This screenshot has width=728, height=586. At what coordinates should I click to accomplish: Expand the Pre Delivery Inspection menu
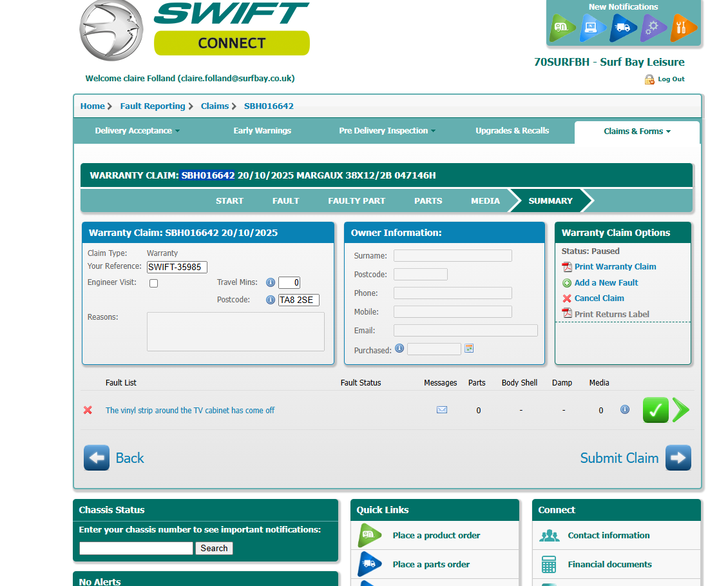[x=387, y=131]
